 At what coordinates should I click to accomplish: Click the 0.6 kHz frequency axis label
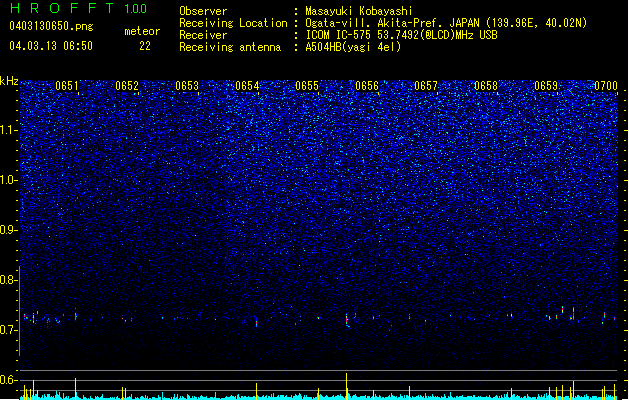click(8, 380)
